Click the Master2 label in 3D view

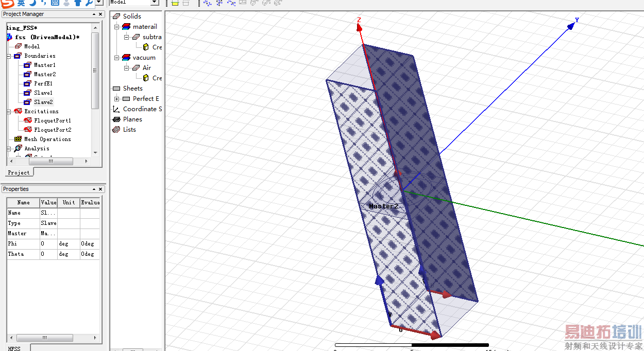pyautogui.click(x=383, y=206)
